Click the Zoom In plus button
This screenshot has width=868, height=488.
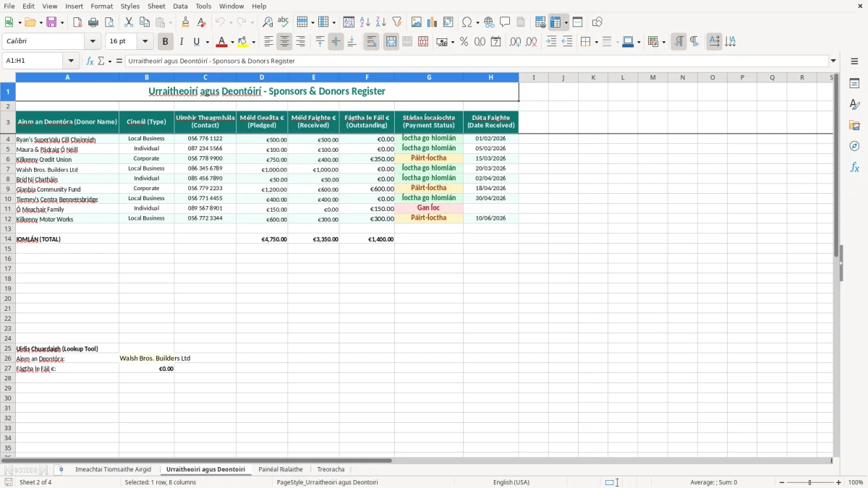838,482
